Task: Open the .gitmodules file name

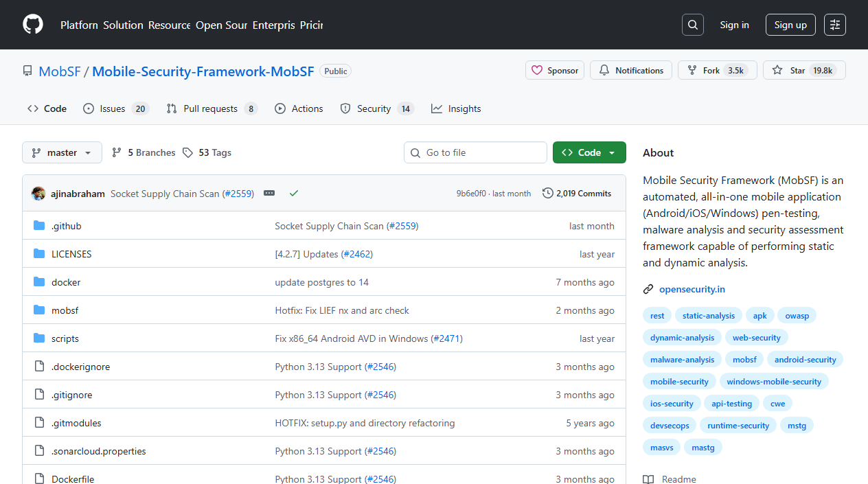Action: click(x=76, y=423)
